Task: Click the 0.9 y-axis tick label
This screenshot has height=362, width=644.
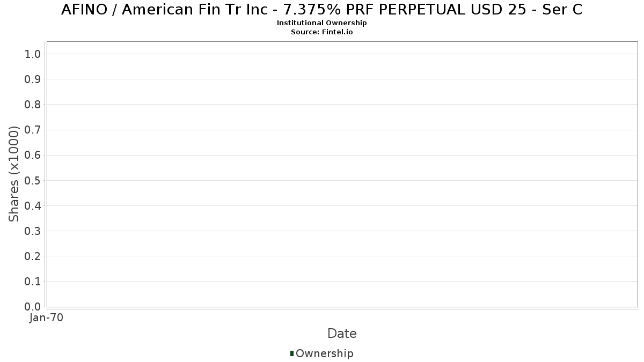Action: [x=33, y=79]
